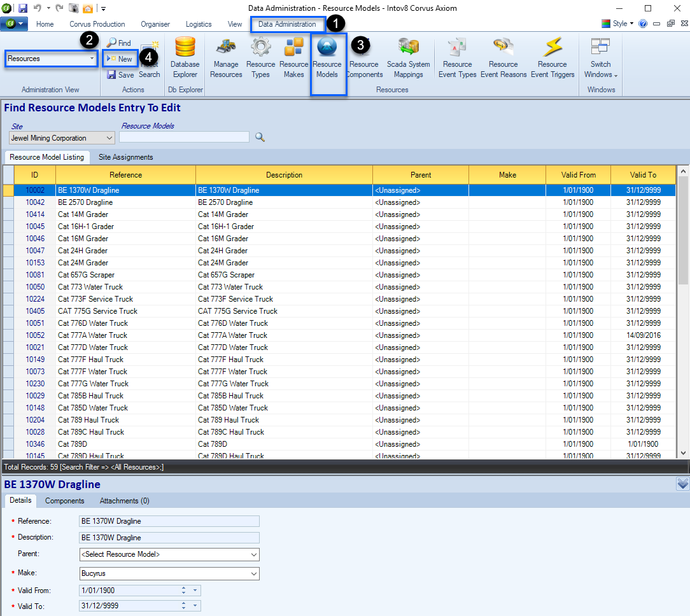
Task: Open the Components tab in details panel
Action: (65, 501)
